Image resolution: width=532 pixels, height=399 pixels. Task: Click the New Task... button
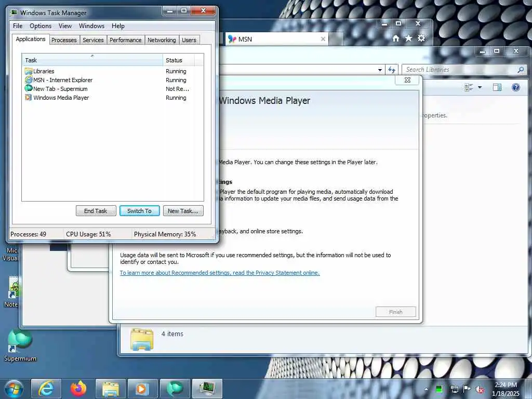(183, 211)
